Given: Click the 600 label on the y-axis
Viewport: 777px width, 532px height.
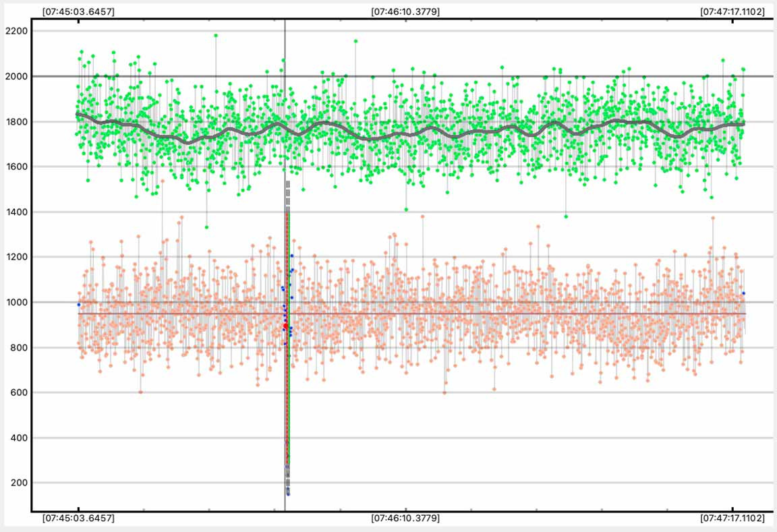Looking at the screenshot, I should click(x=18, y=392).
